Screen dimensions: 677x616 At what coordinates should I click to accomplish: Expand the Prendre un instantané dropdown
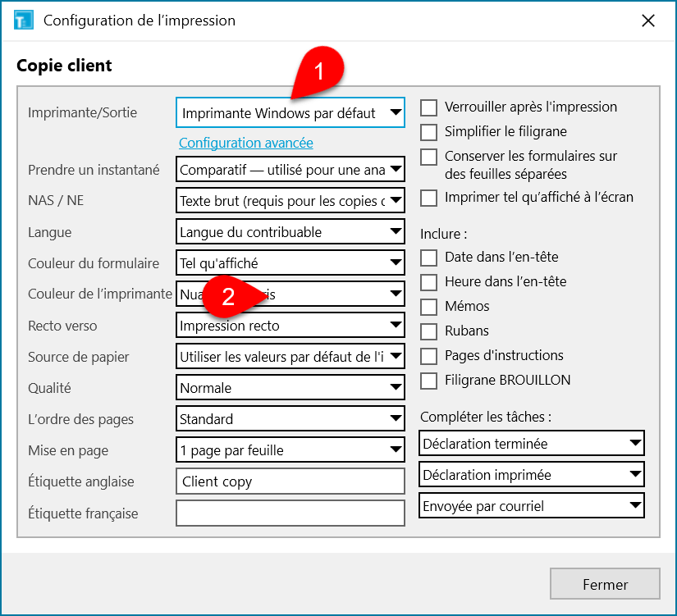point(290,169)
